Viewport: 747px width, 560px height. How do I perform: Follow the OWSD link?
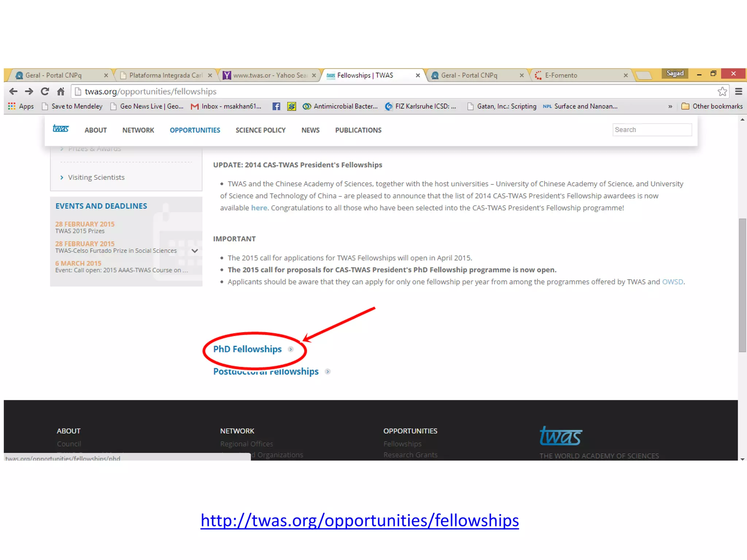click(x=673, y=282)
